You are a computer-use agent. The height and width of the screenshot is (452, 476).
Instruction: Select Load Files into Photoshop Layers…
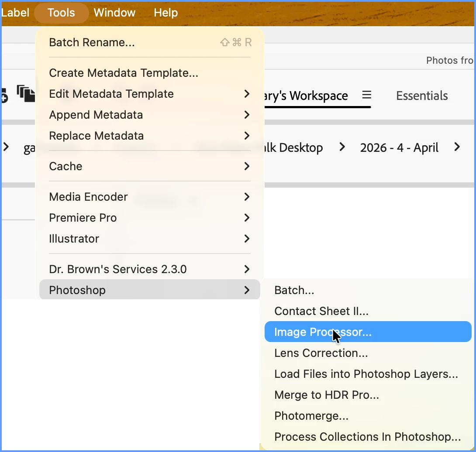pos(368,374)
